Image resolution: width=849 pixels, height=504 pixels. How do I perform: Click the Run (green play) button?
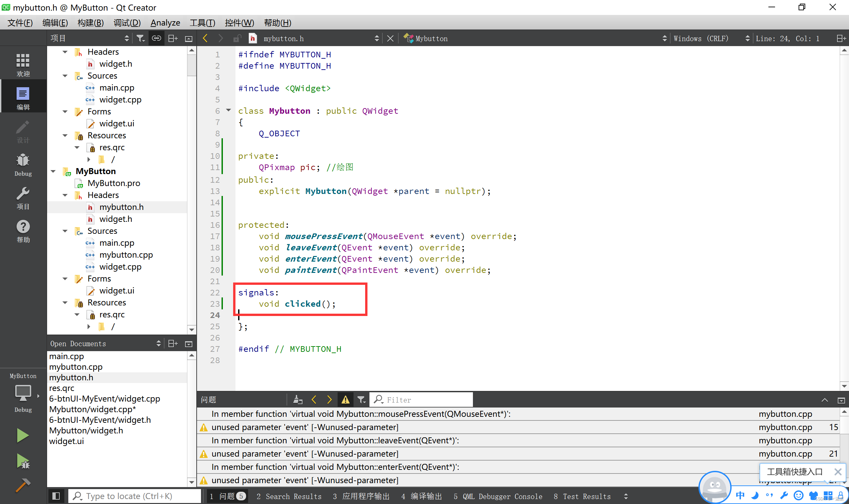click(22, 436)
